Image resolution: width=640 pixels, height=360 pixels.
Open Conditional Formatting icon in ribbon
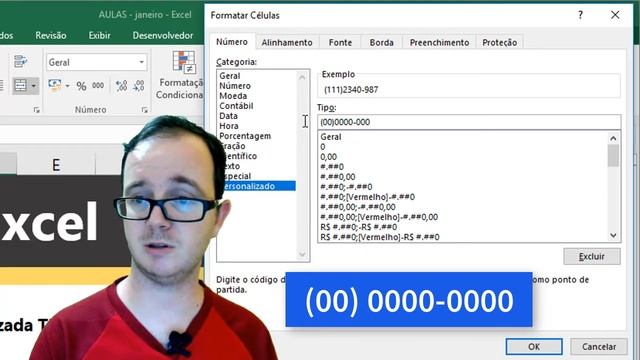click(x=183, y=62)
